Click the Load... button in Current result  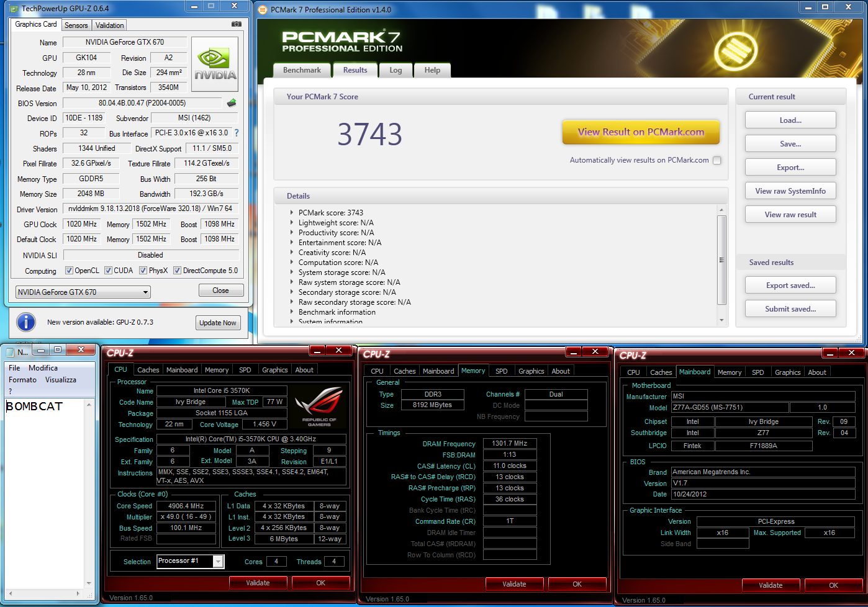(x=790, y=120)
